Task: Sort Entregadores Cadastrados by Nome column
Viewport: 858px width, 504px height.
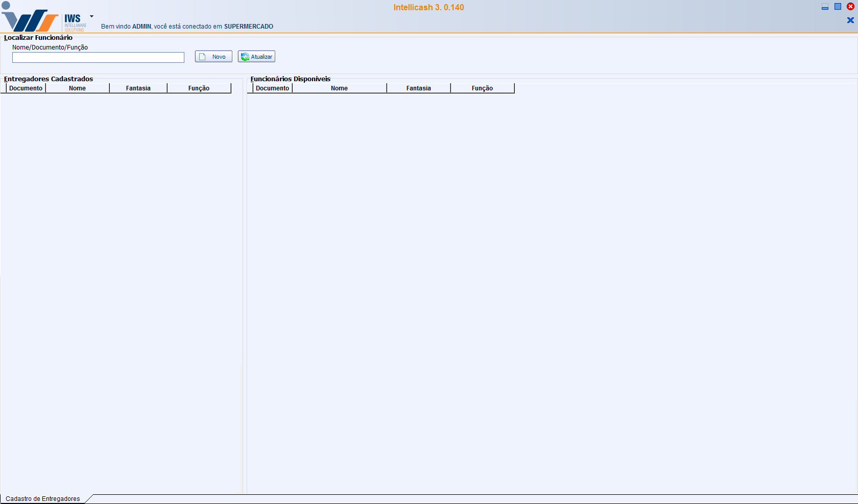Action: point(77,88)
